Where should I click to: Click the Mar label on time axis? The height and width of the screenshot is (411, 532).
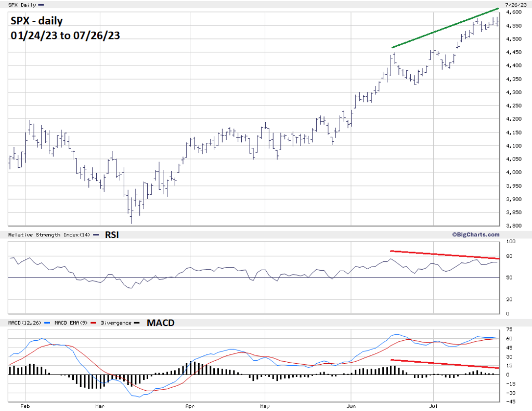click(x=100, y=407)
